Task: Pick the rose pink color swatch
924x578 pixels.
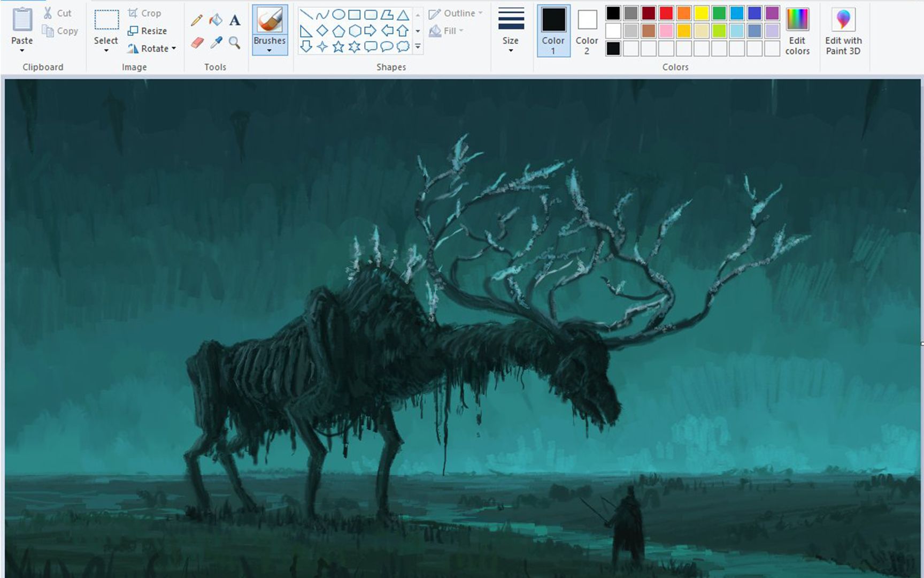Action: point(666,31)
